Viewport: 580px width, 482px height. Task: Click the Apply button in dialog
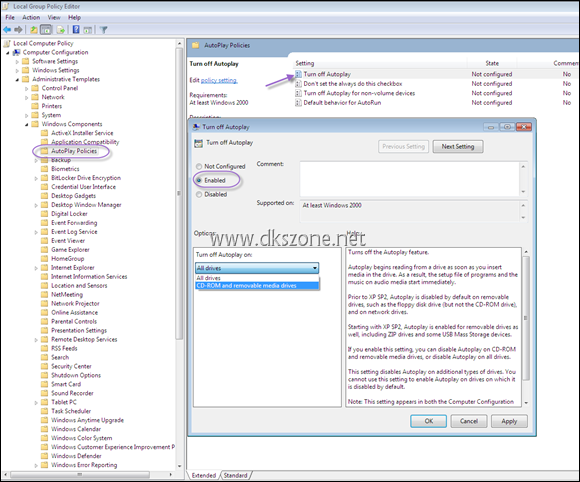click(x=509, y=421)
